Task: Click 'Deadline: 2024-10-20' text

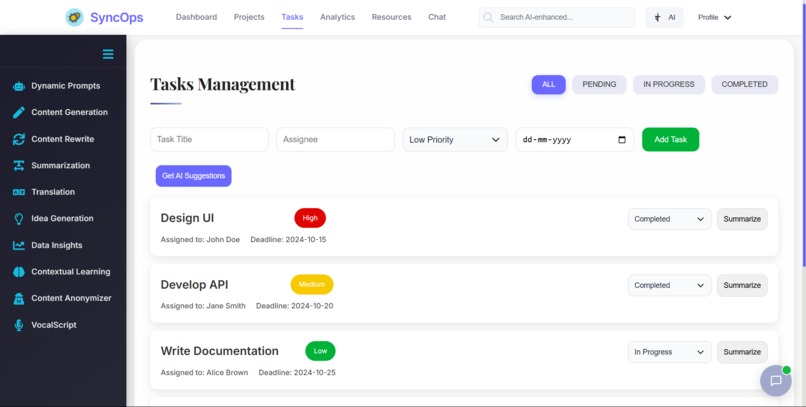Action: click(295, 306)
